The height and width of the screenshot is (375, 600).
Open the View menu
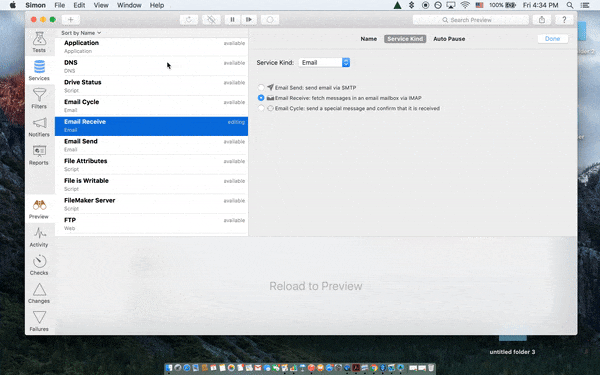101,5
